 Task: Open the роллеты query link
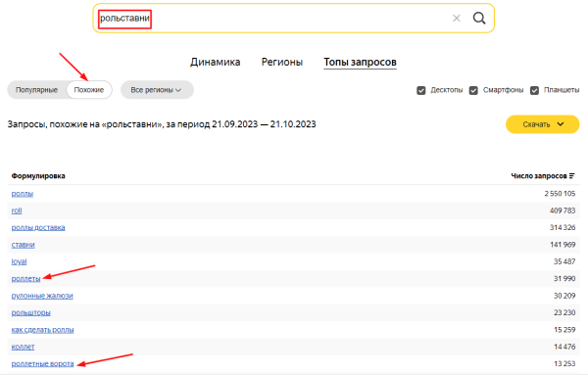click(x=25, y=279)
